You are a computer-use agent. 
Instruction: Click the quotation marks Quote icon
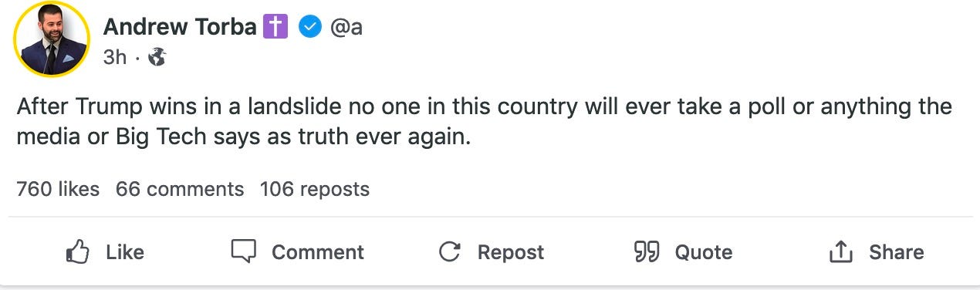[x=647, y=251]
